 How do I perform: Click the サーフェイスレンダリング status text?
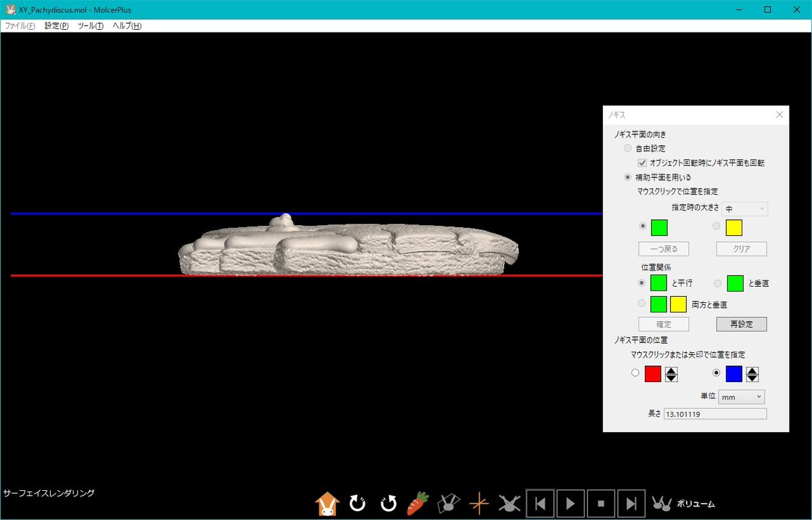pos(49,494)
